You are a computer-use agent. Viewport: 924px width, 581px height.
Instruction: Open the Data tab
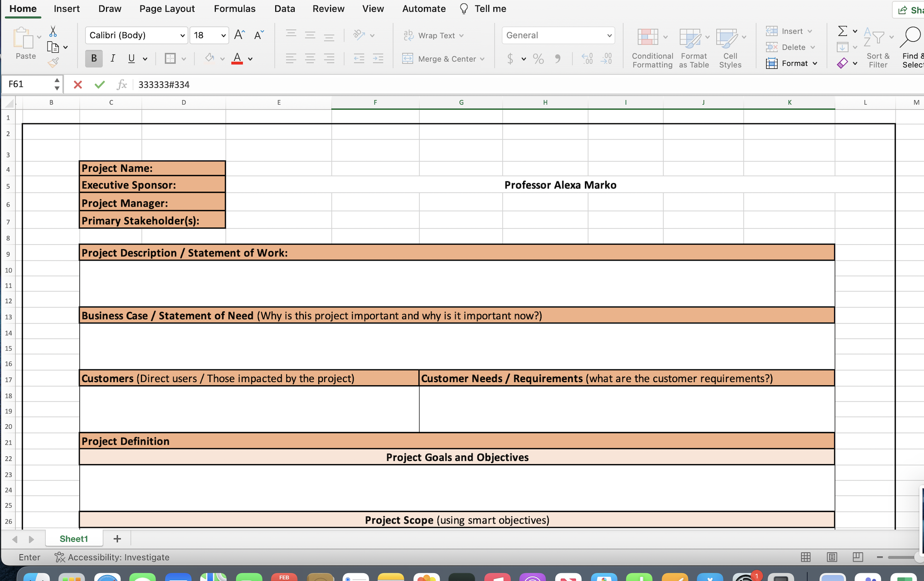[285, 9]
